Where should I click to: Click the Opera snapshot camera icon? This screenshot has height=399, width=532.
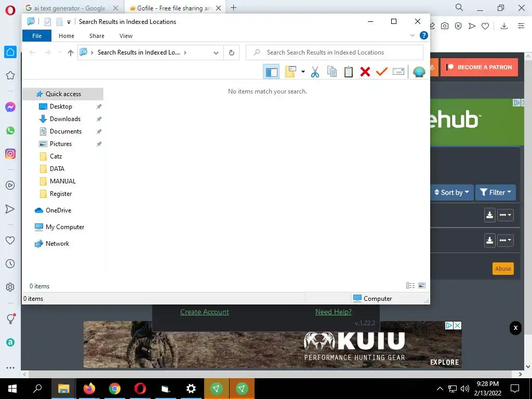point(445,26)
